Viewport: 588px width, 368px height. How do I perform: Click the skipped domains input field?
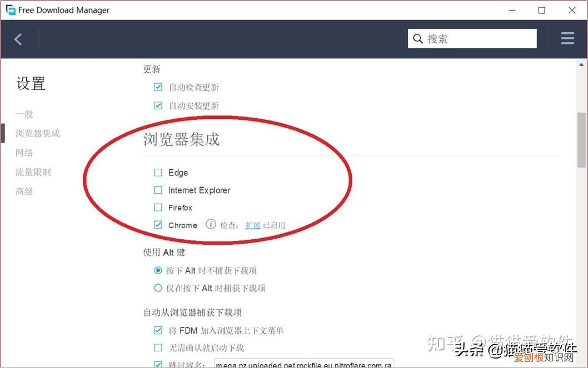click(303, 364)
